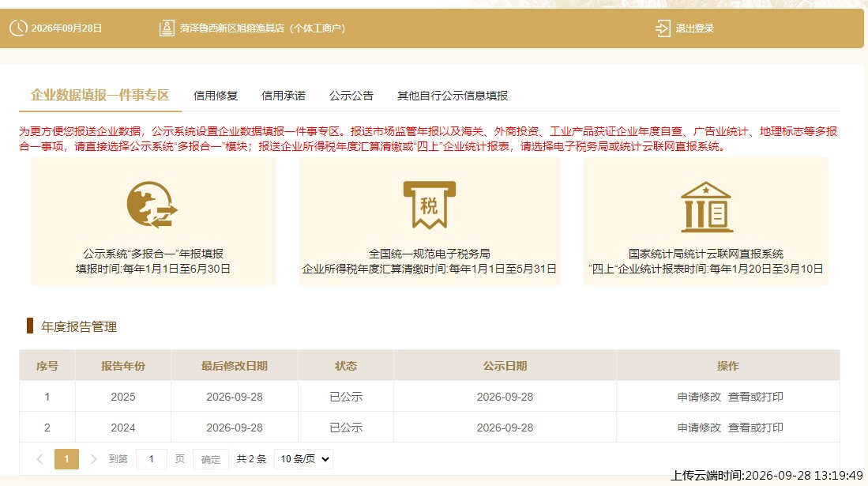Click 退出登录 link
This screenshot has height=486, width=868.
point(695,28)
